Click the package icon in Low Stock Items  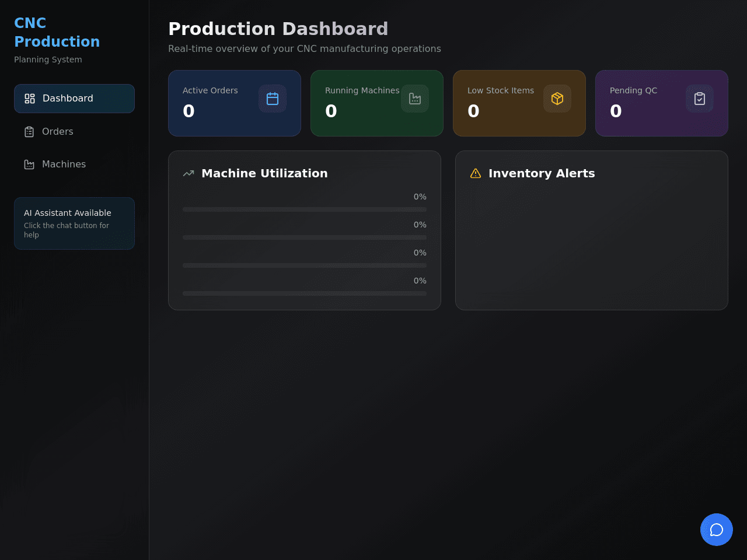(x=557, y=99)
